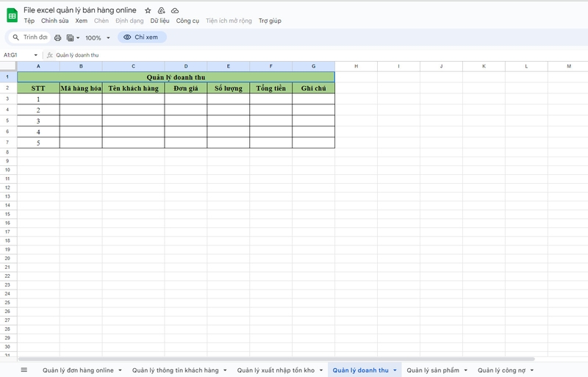Click the horizontal scrollbar
The width and height of the screenshot is (588, 377).
(276, 359)
